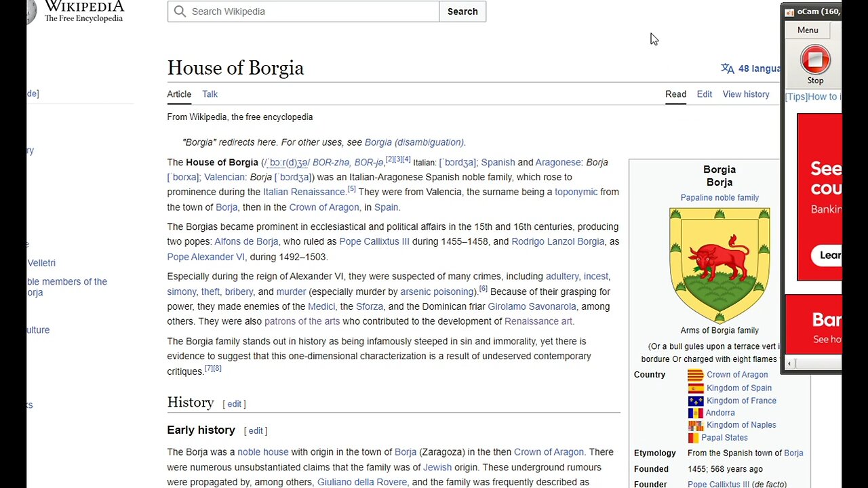Click the Kingdom of France flag icon
Image resolution: width=868 pixels, height=488 pixels.
(x=696, y=401)
